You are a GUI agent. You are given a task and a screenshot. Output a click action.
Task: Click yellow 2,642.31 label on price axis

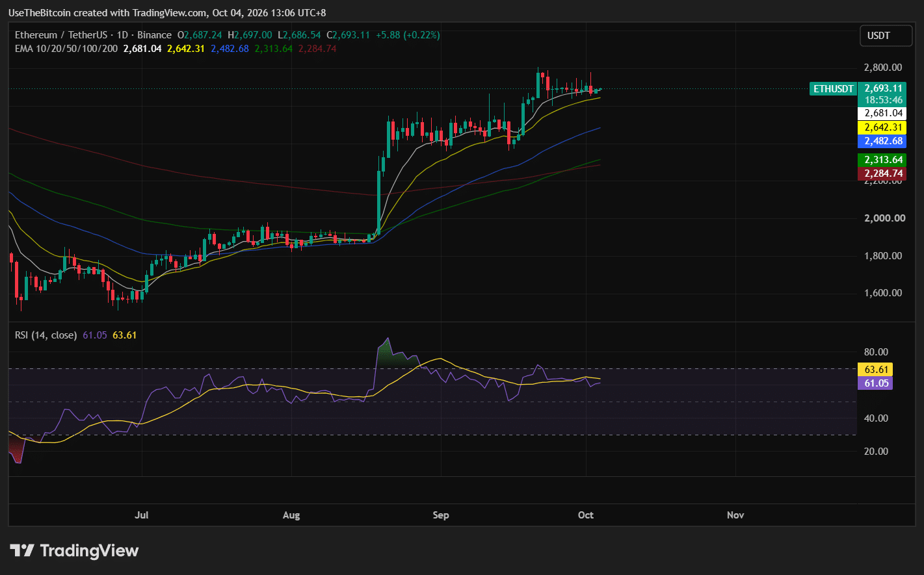[x=882, y=127]
